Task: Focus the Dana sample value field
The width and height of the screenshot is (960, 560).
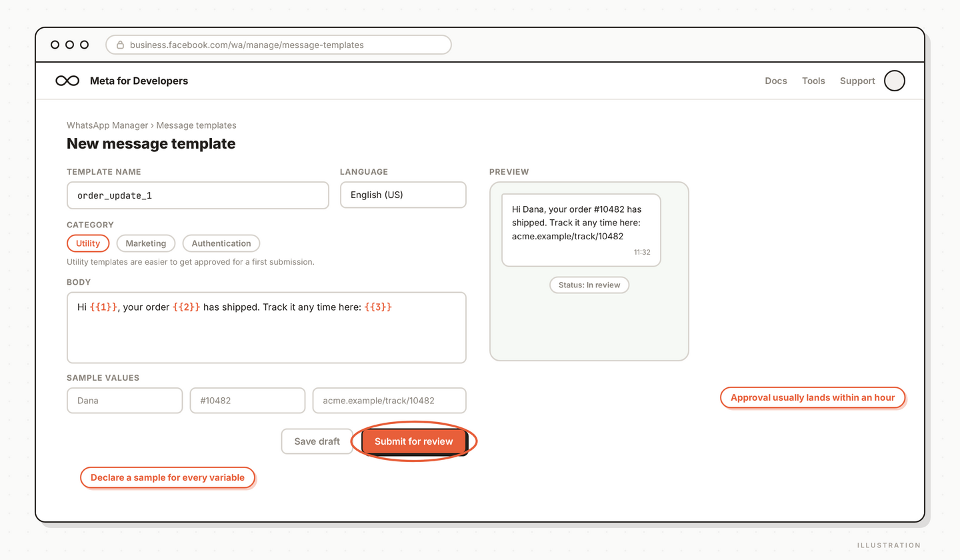Action: [125, 401]
